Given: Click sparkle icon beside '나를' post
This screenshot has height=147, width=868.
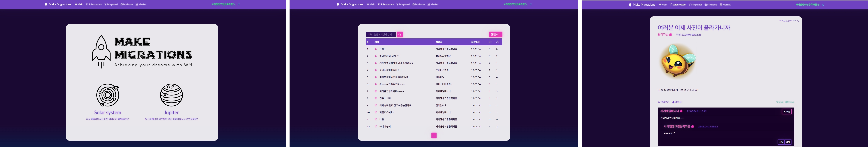Looking at the screenshot, I should (x=376, y=119).
